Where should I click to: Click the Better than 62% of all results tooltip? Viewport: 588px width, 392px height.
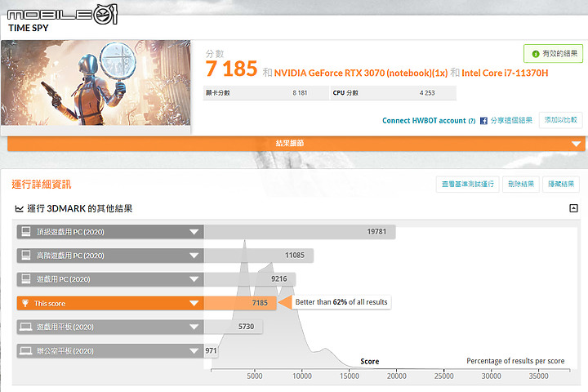[341, 302]
